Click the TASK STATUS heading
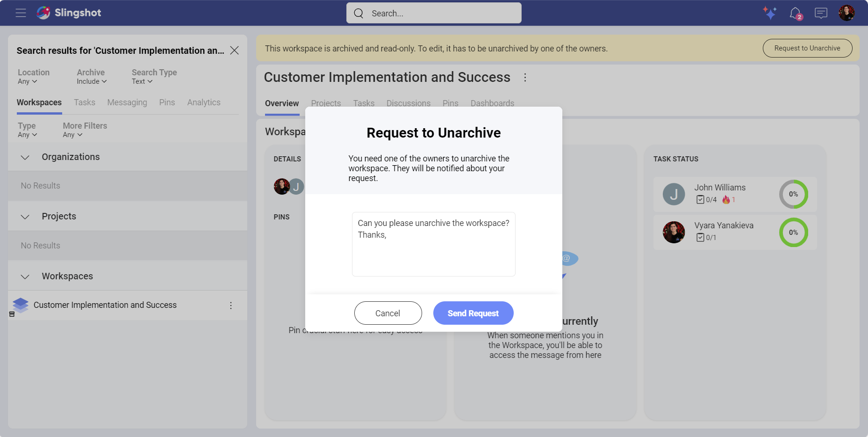868x437 pixels. click(676, 159)
